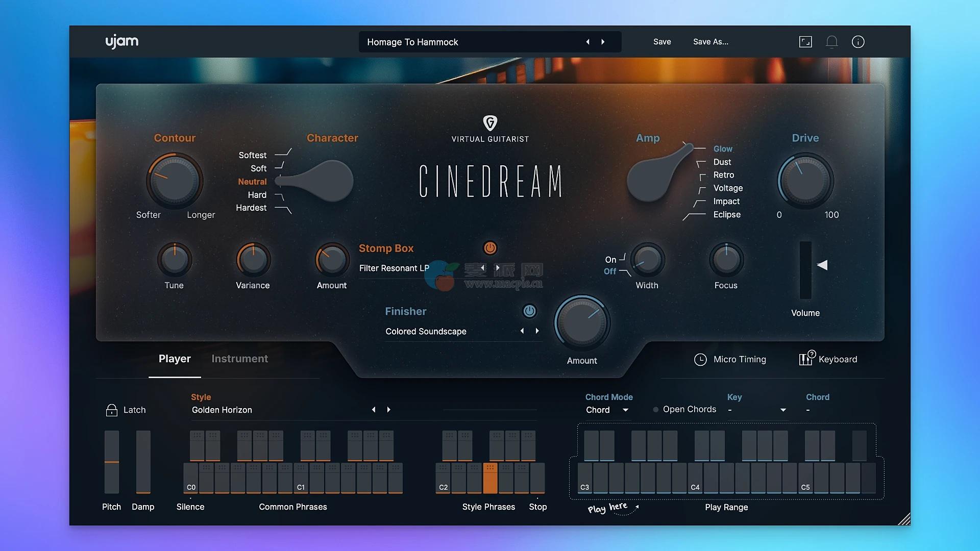Image resolution: width=980 pixels, height=551 pixels.
Task: Go to next preset arrow
Action: coord(603,42)
